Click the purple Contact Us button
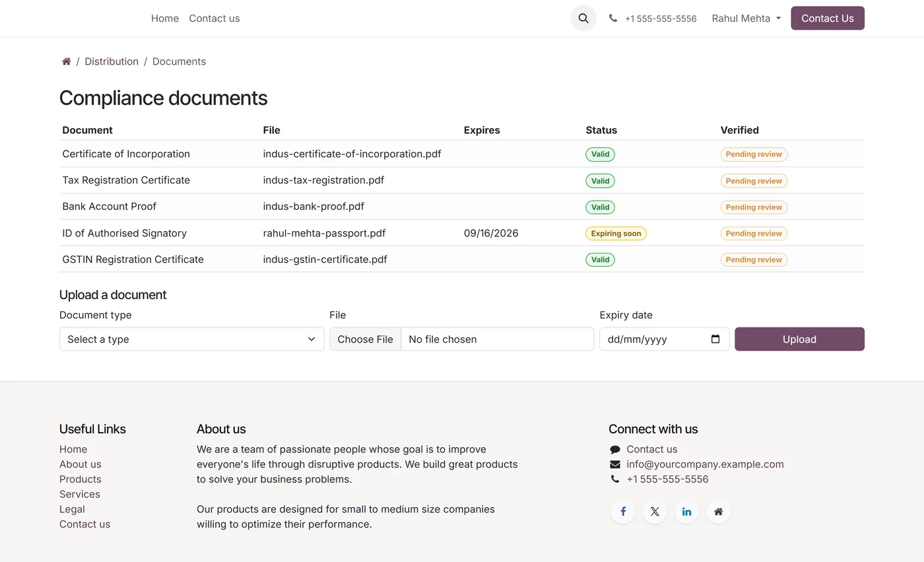924x562 pixels. click(x=828, y=18)
